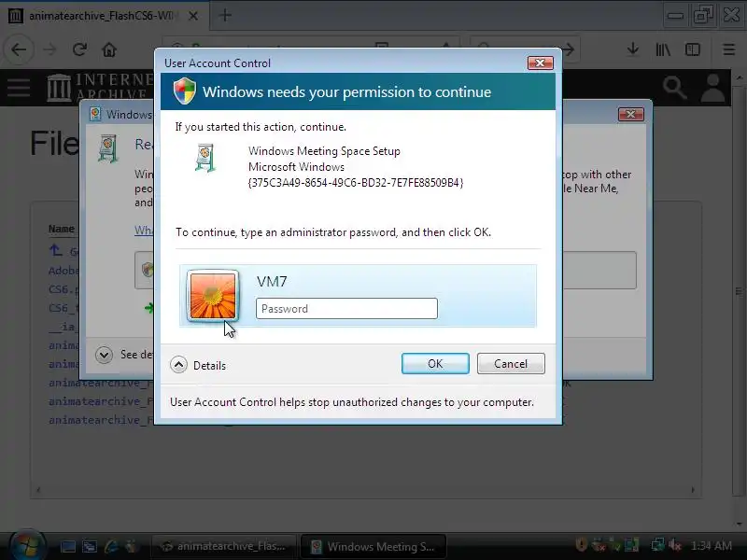Open the Windows Start orb
Screen dimensions: 747x560
point(26,545)
